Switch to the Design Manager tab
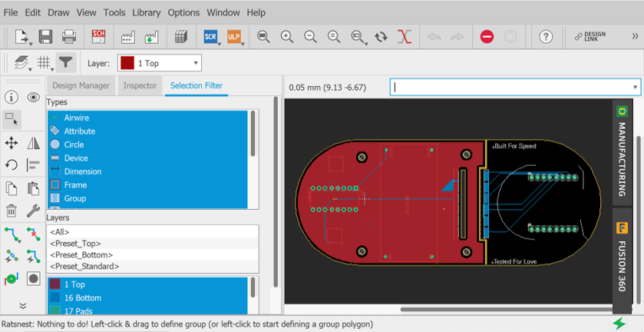 click(81, 85)
